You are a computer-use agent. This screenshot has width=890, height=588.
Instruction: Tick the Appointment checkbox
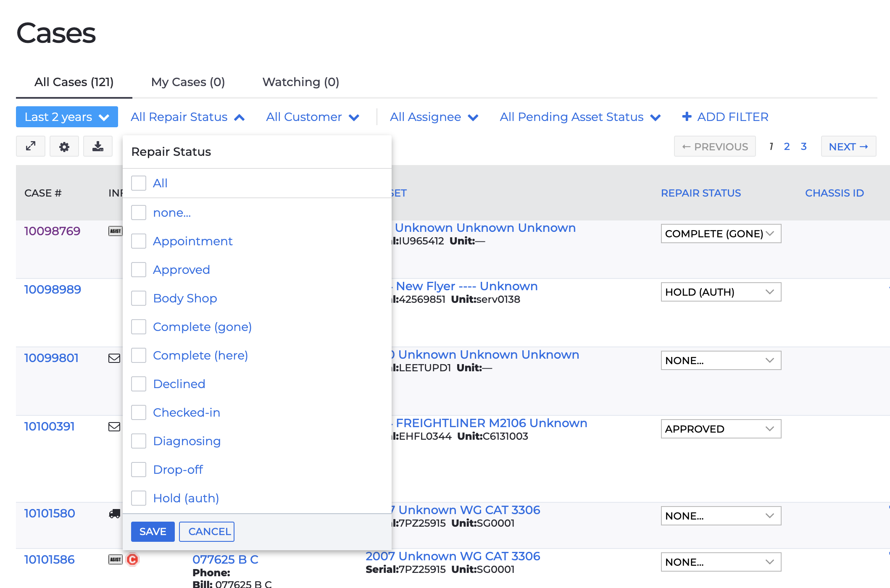[139, 241]
